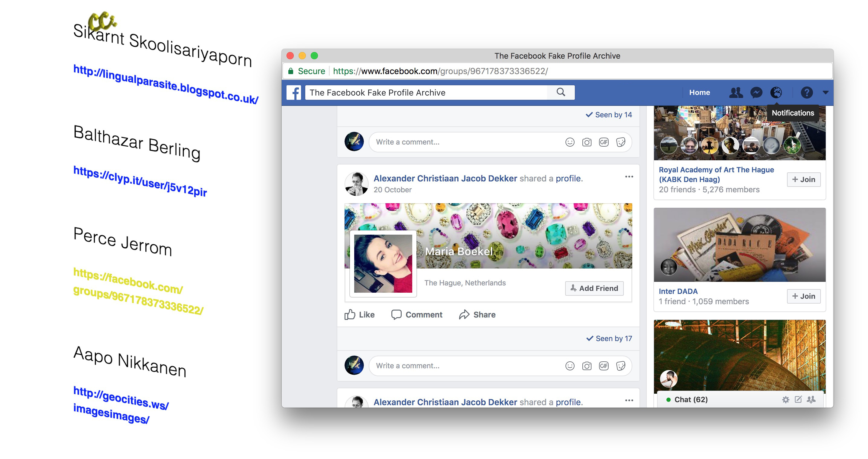This screenshot has width=868, height=459.
Task: Go to Home in Facebook bar
Action: pos(699,92)
